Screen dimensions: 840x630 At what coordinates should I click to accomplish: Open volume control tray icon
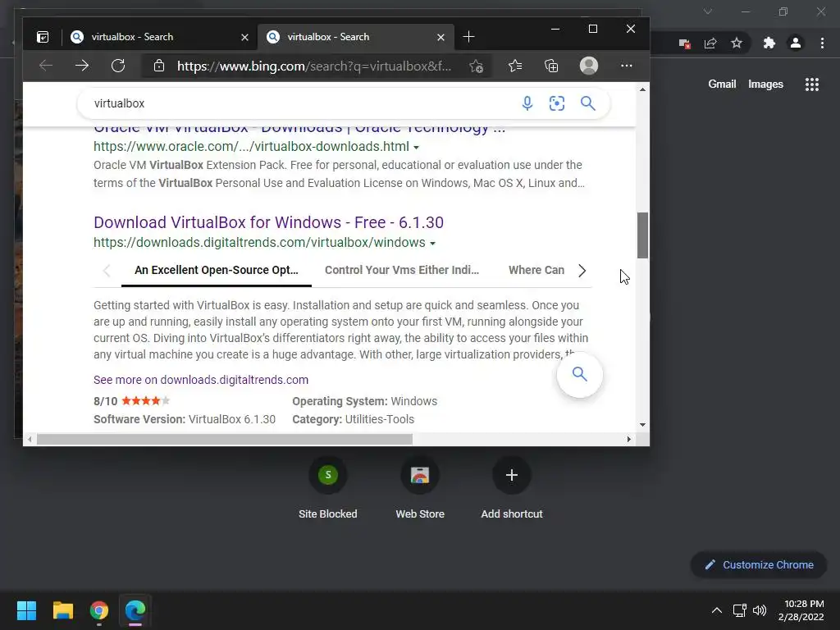tap(760, 610)
